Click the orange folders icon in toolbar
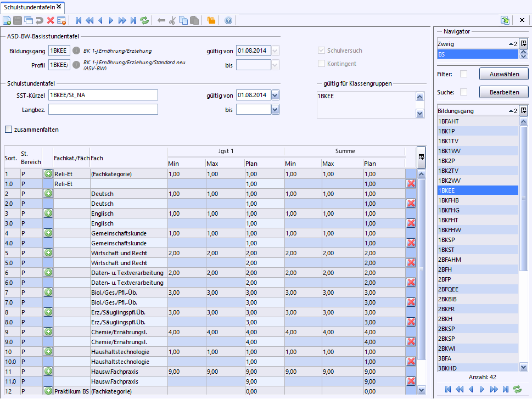 (211, 21)
